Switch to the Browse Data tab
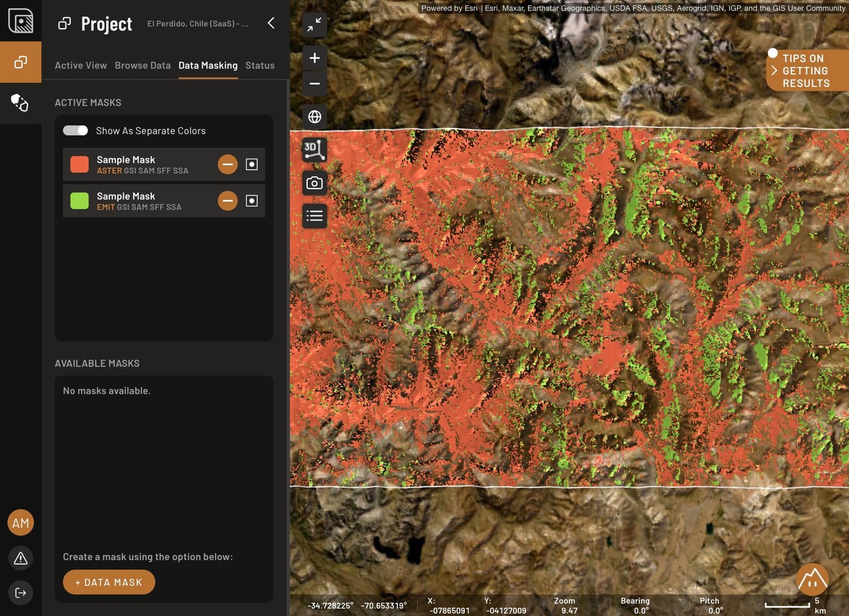849x616 pixels. pos(143,65)
